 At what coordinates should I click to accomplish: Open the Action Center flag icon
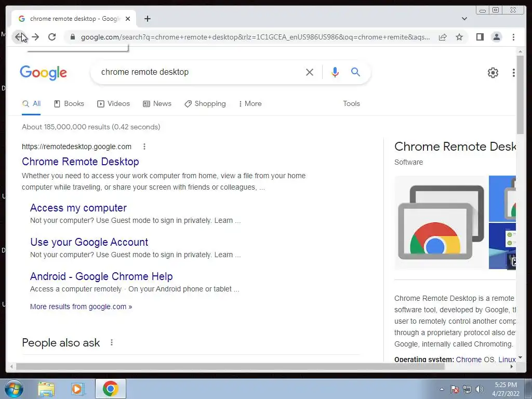coord(454,389)
